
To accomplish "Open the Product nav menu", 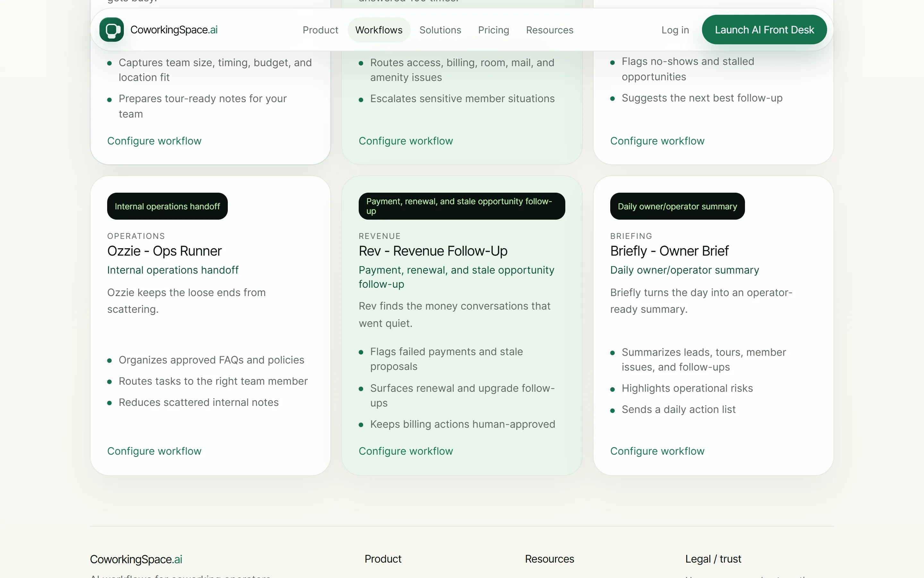I will 320,30.
